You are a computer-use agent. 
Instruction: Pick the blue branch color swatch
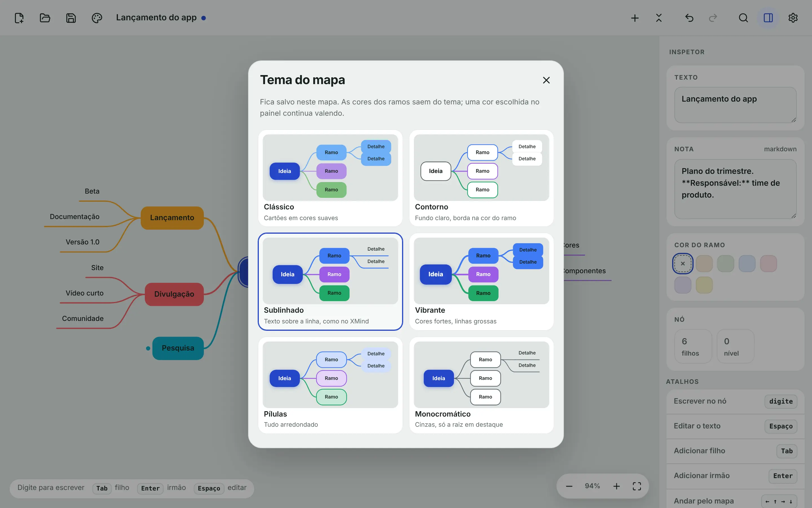coord(747,263)
